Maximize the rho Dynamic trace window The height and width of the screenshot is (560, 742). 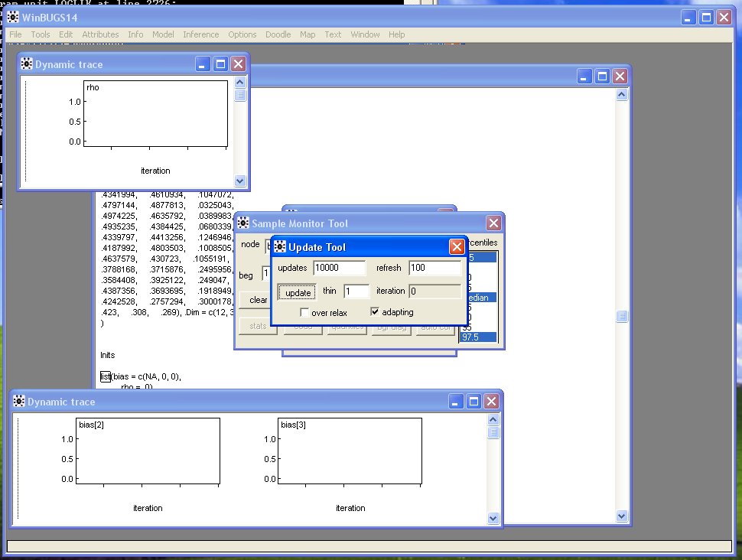[220, 64]
